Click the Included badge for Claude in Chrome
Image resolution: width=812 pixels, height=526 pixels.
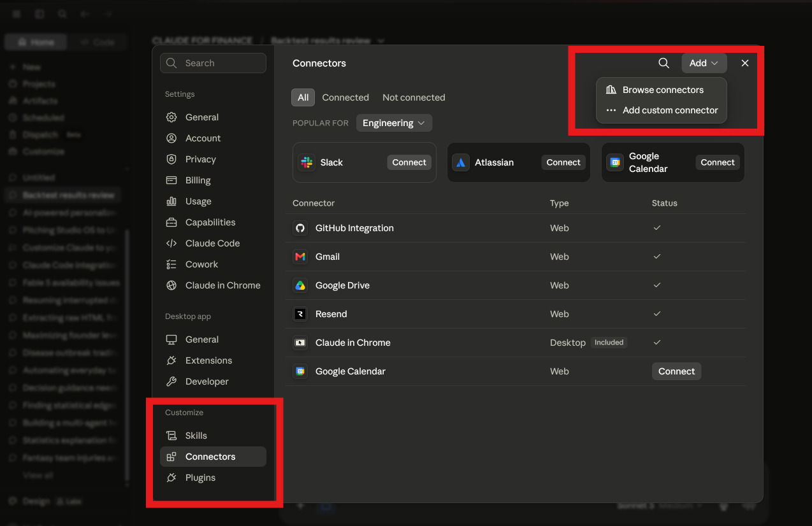tap(609, 343)
